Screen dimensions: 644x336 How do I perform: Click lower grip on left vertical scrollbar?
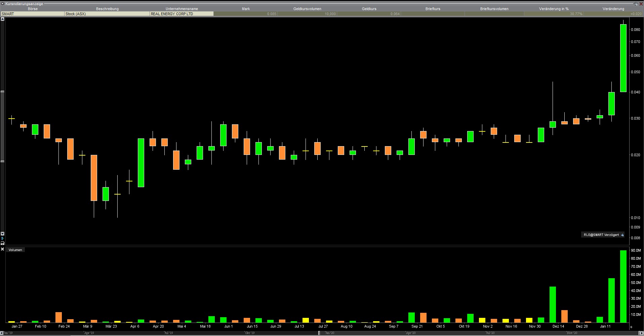pos(2,161)
